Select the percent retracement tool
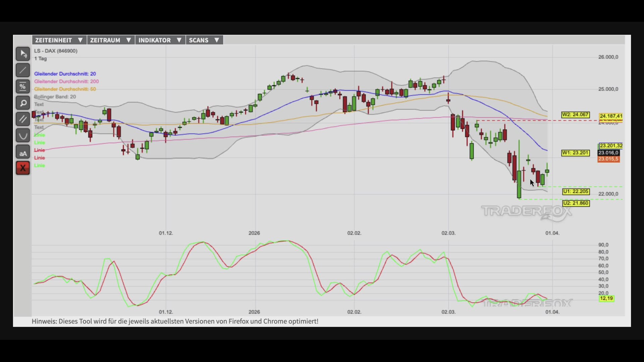The width and height of the screenshot is (644, 362). [23, 87]
